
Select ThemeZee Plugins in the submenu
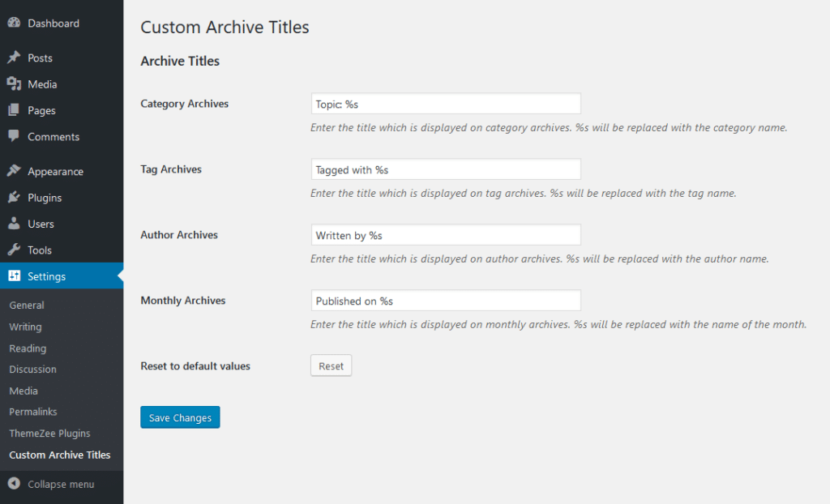tap(47, 433)
